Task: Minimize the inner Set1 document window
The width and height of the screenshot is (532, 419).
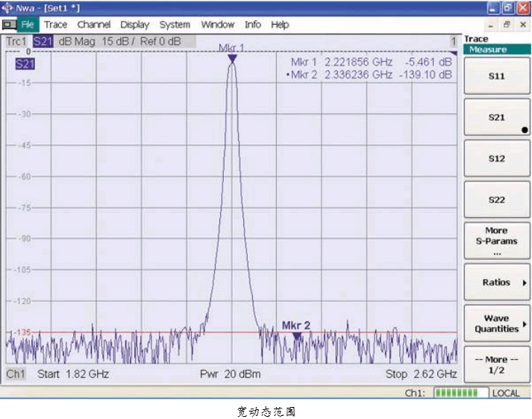Action: pyautogui.click(x=492, y=25)
